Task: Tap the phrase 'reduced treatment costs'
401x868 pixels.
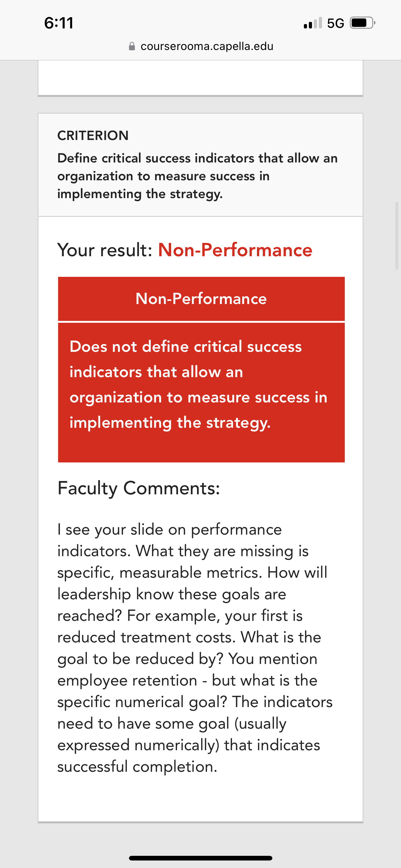Action: pos(146,637)
